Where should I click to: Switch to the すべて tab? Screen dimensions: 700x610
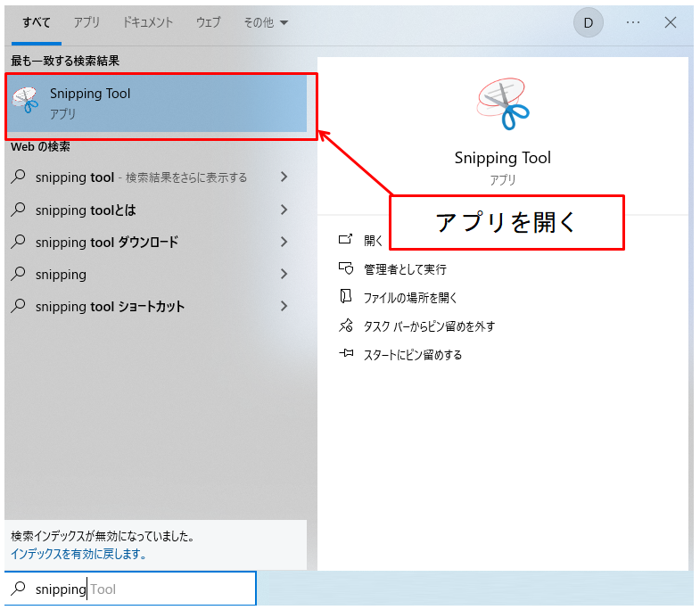[37, 22]
